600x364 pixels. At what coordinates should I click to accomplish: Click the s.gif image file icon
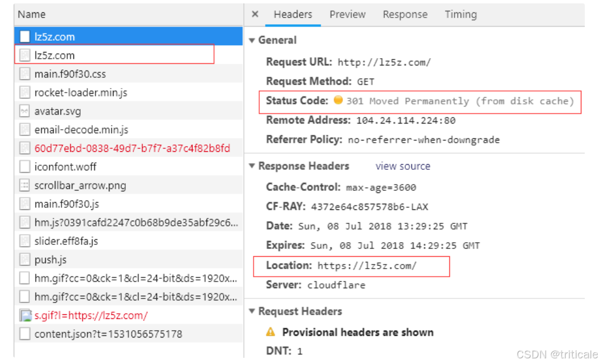(x=25, y=315)
